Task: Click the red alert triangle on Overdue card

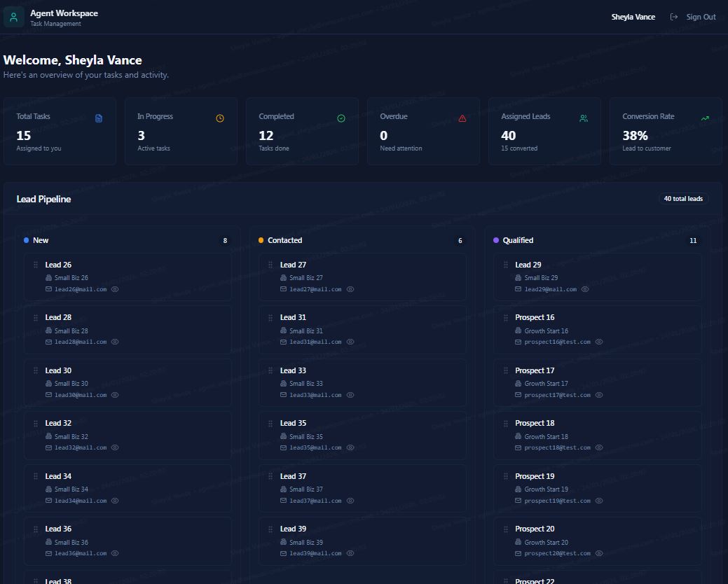Action: [x=462, y=118]
